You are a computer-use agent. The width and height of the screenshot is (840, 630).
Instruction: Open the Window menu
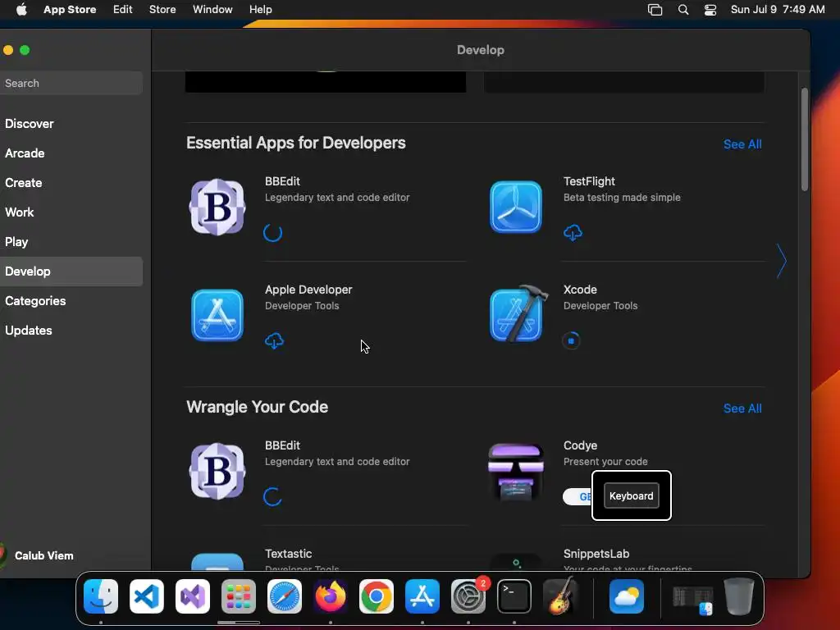pos(212,10)
